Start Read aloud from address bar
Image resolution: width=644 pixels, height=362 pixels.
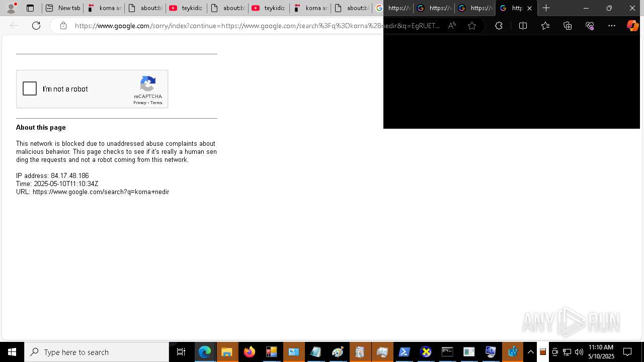point(452,26)
